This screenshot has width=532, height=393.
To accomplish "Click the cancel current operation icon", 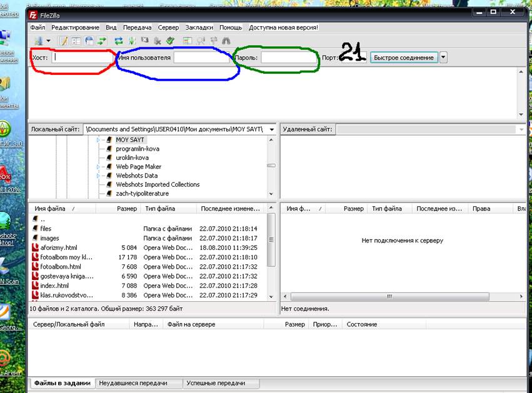I will (x=145, y=41).
